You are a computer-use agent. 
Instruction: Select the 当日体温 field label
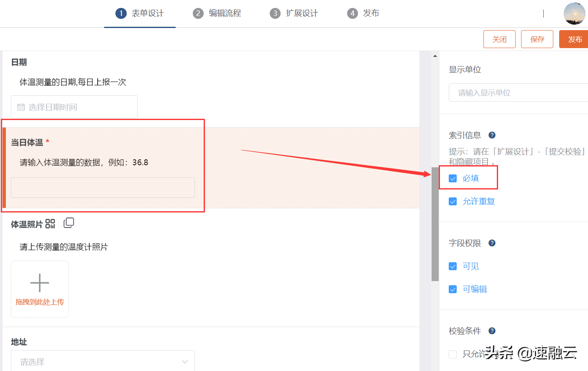27,143
